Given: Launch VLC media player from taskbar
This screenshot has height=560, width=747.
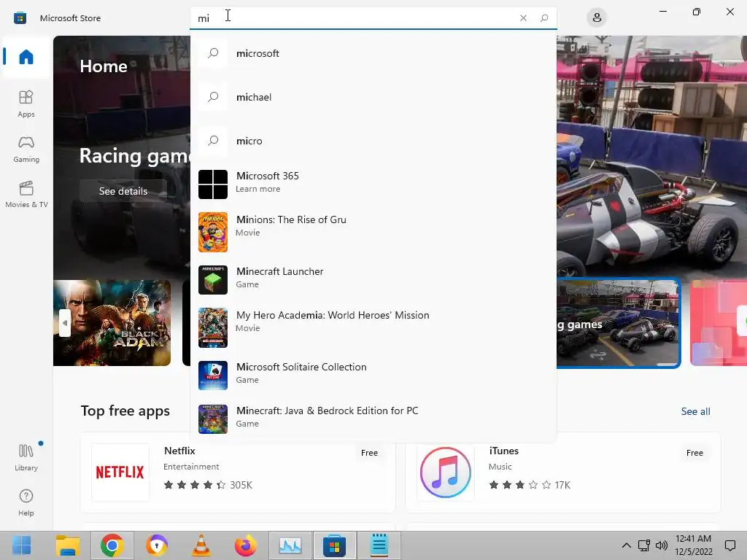Looking at the screenshot, I should point(201,545).
